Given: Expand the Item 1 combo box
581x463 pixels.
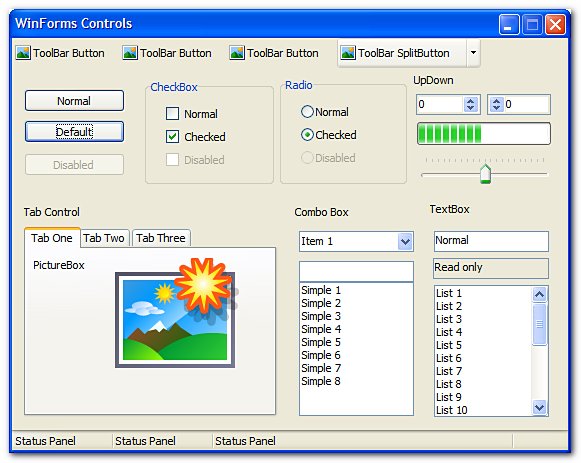Looking at the screenshot, I should tap(405, 242).
